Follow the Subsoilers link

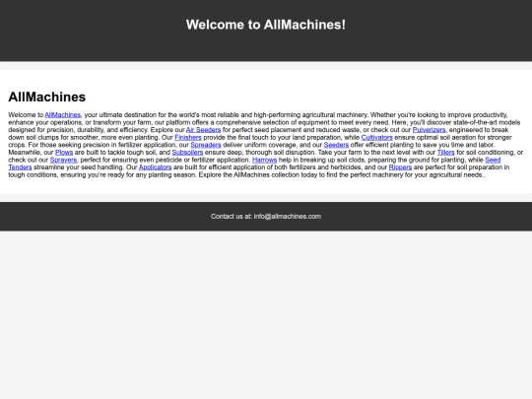point(187,153)
